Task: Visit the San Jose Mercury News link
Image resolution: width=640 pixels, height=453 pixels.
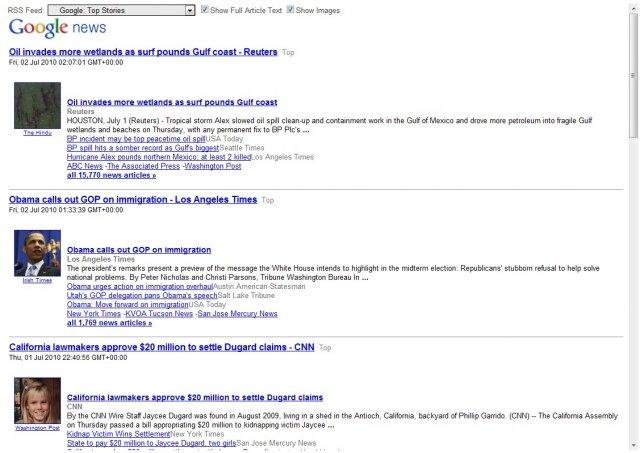Action: point(238,314)
